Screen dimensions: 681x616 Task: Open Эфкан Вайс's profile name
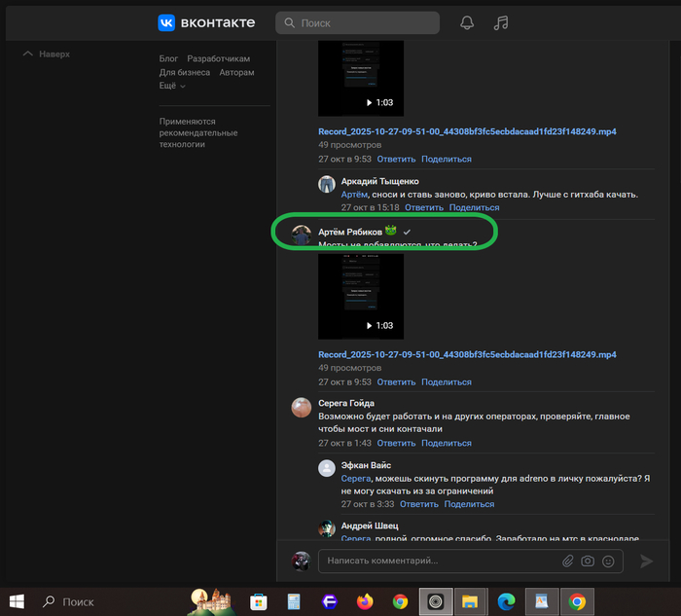[368, 466]
